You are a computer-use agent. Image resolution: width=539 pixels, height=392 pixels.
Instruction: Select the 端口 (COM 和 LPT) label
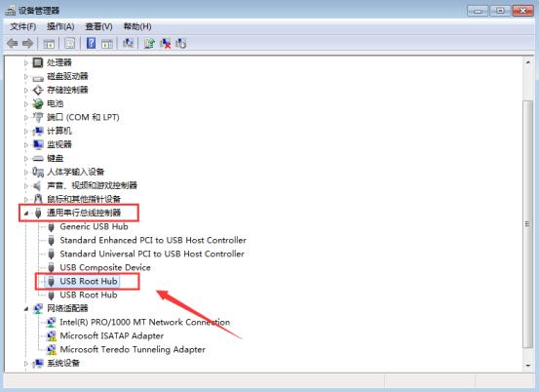(x=83, y=117)
